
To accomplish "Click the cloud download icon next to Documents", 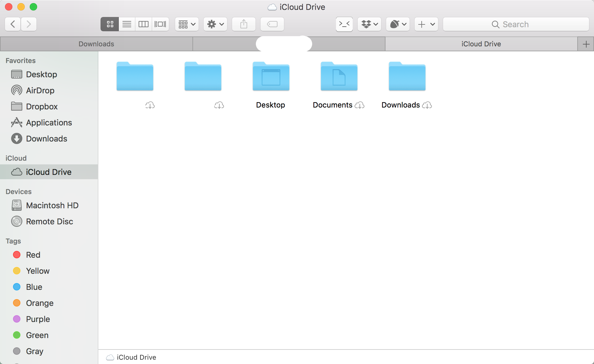I will click(x=359, y=105).
